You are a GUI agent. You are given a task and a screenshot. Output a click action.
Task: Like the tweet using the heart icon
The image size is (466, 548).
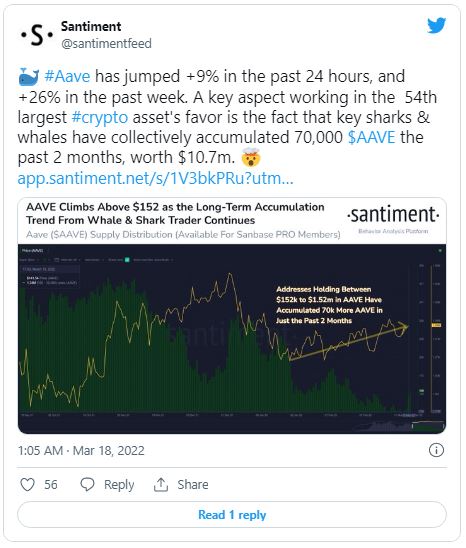point(27,485)
